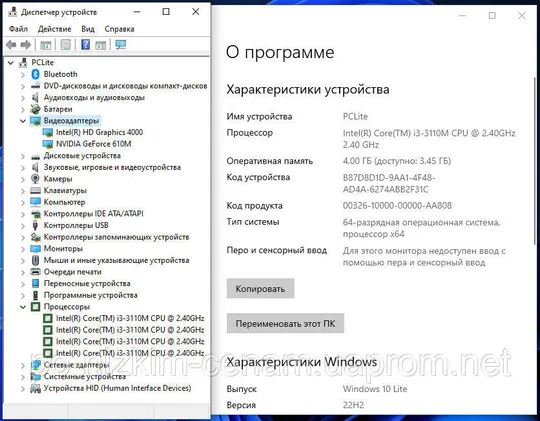Click the Properties toolbar icon
Image resolution: width=540 pixels, height=421 pixels.
[66, 45]
